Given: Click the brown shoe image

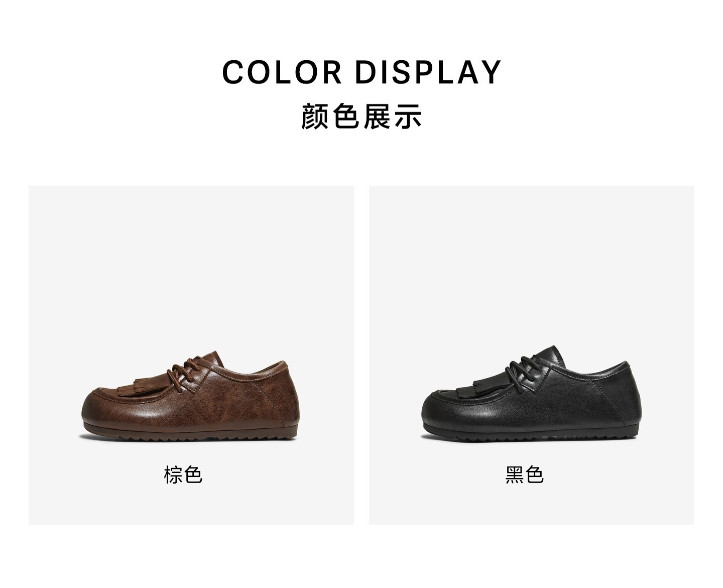Looking at the screenshot, I should pos(190,396).
